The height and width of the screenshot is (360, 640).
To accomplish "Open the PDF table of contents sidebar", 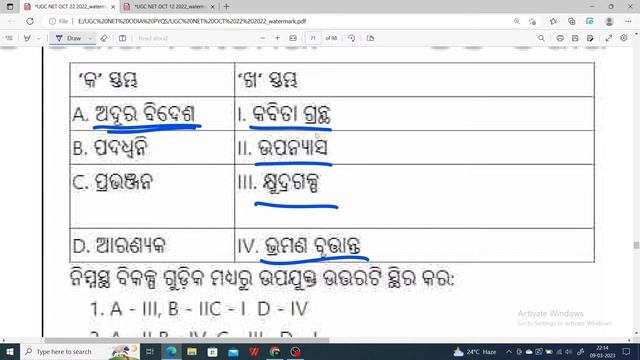I will (9, 38).
